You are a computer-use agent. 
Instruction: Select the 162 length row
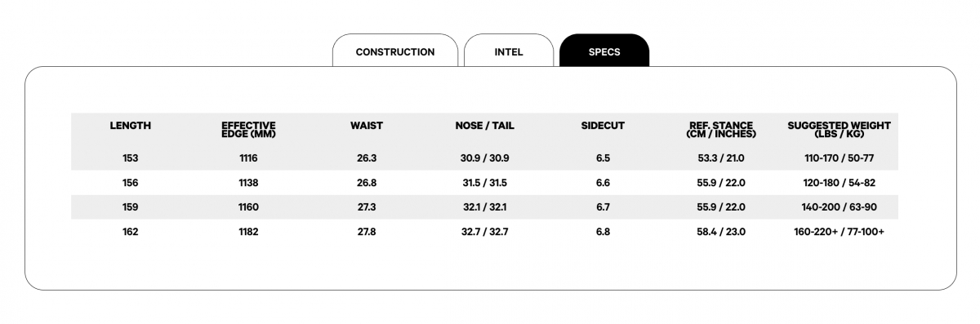pyautogui.click(x=485, y=232)
